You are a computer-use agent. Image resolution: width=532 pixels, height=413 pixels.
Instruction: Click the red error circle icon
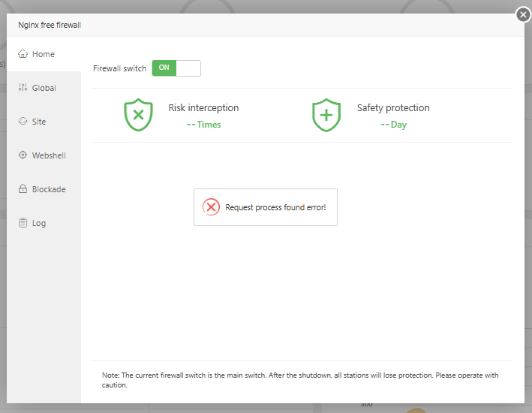pos(212,207)
